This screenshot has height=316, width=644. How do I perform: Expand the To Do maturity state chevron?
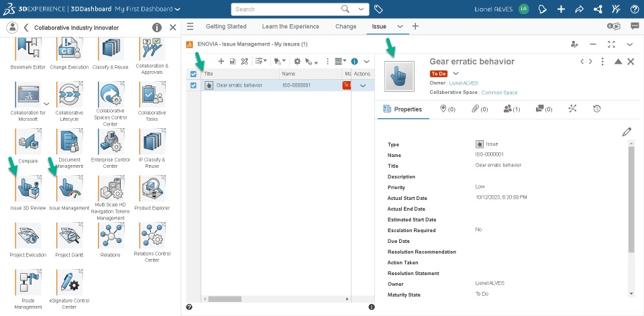(x=455, y=74)
